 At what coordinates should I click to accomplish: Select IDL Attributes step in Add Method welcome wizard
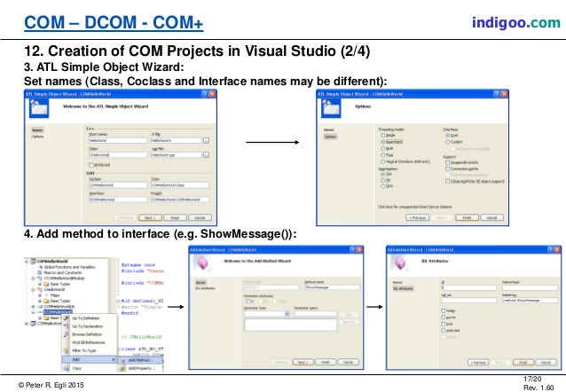205,288
